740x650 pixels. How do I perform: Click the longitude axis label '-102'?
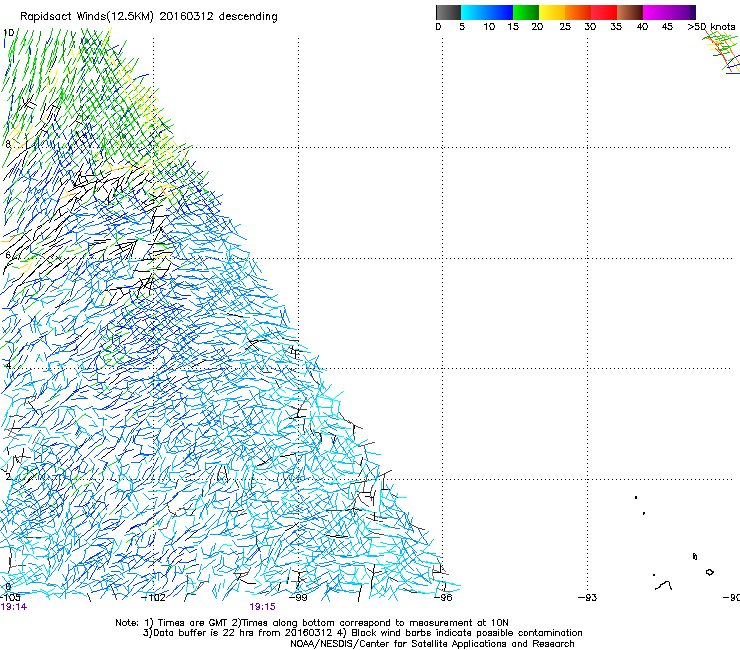coord(154,598)
